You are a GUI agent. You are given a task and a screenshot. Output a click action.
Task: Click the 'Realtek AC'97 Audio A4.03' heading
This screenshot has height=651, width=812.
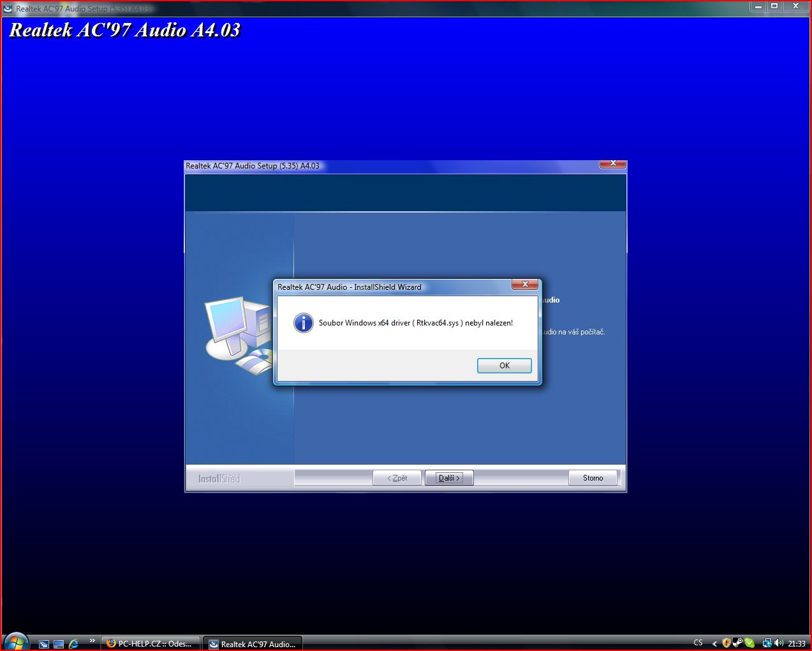[125, 30]
